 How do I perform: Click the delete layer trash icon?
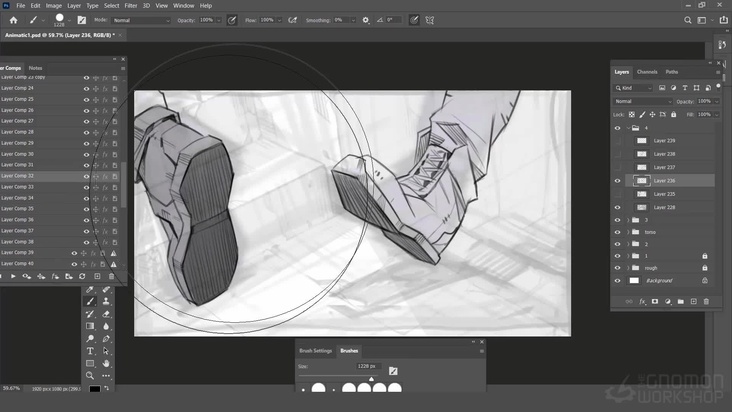coord(706,301)
